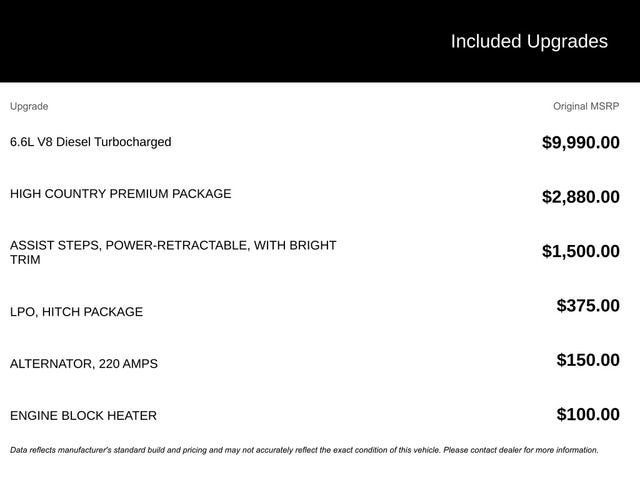Select the 6.6L V8 Diesel Turbocharged upgrade
The image size is (640, 480).
pyautogui.click(x=90, y=142)
